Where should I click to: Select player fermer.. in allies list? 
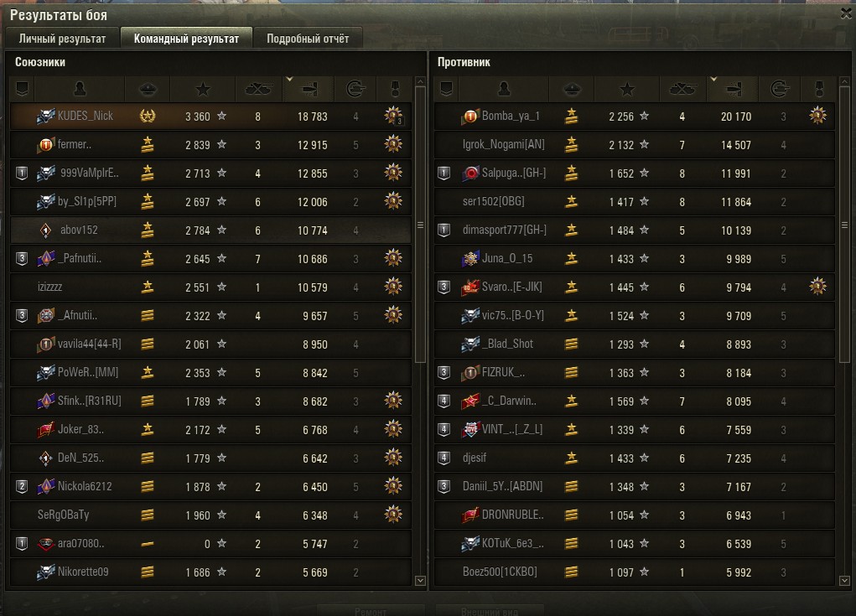210,145
